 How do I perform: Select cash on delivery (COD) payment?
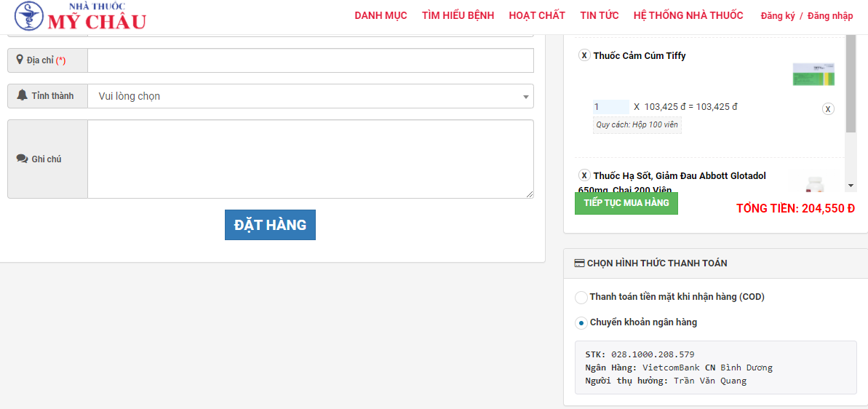coord(581,298)
